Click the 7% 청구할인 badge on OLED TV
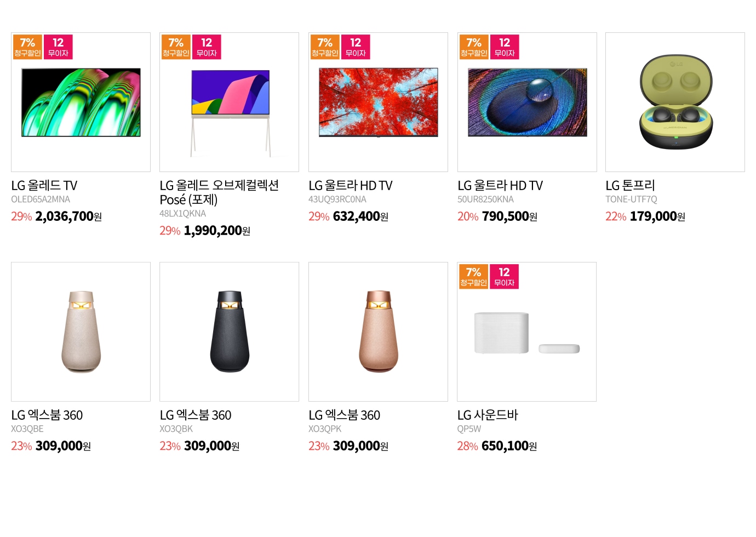Image resolution: width=756 pixels, height=537 pixels. [27, 47]
